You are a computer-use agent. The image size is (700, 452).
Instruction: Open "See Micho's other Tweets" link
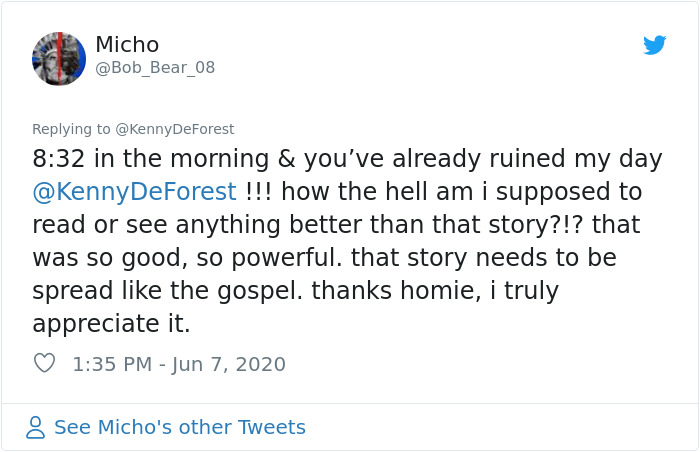click(x=179, y=428)
